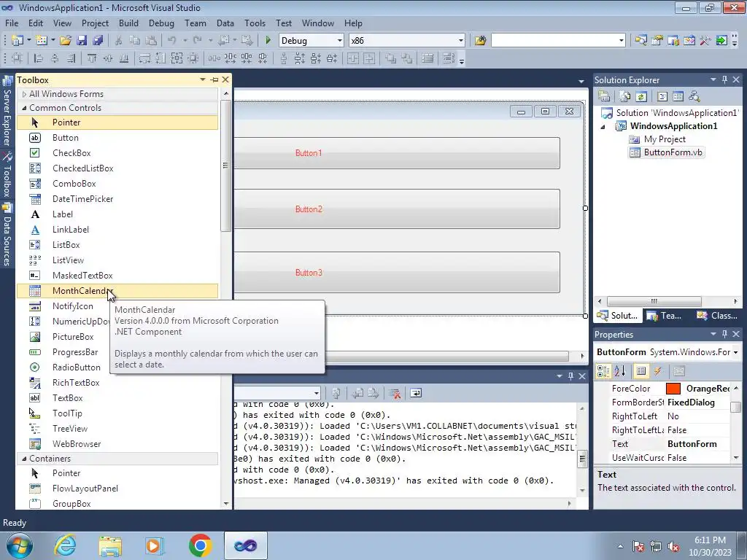Open the Build menu
Screen dimensions: 747x560
pyautogui.click(x=128, y=23)
